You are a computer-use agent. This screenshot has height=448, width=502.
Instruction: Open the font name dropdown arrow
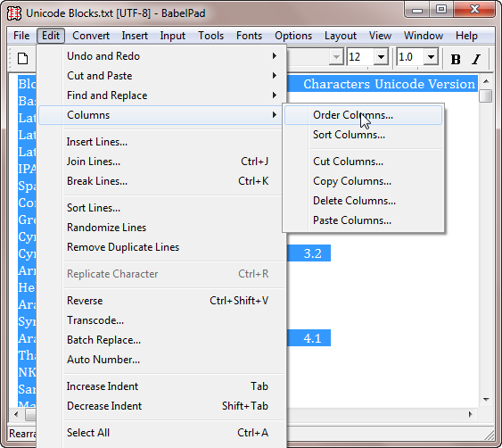[336, 57]
